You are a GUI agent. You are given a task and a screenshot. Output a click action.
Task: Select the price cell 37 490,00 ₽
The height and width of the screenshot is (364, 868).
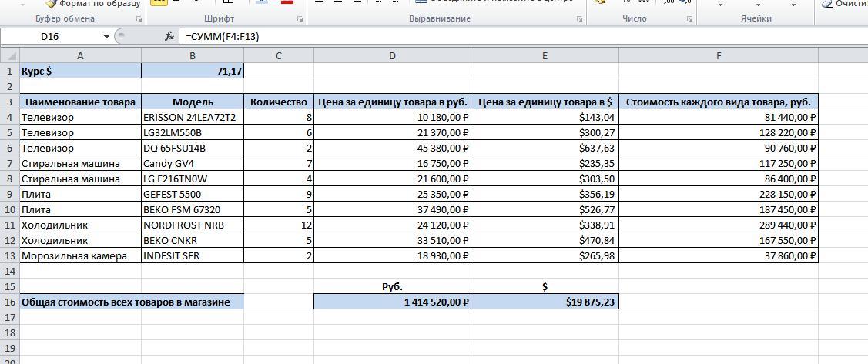coord(393,209)
